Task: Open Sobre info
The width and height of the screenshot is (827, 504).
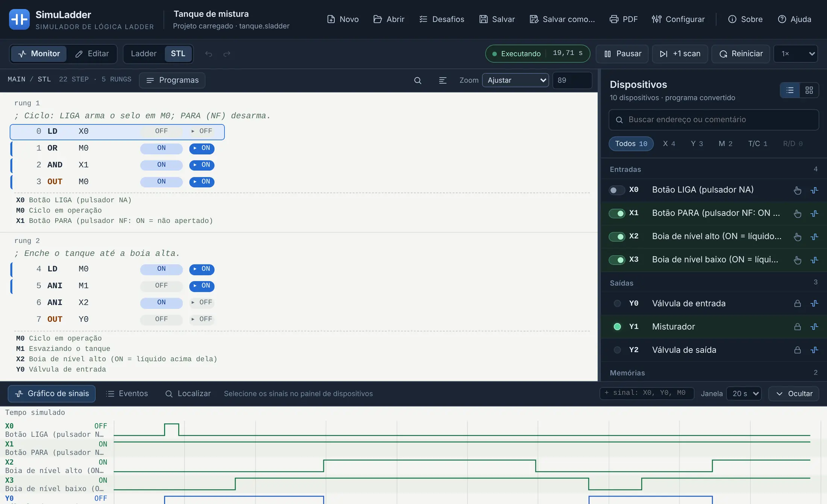Action: point(745,19)
